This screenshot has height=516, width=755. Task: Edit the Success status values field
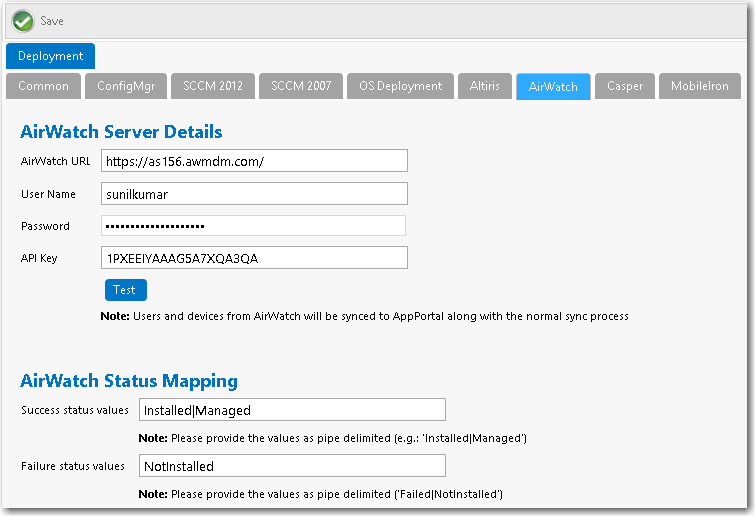click(292, 410)
